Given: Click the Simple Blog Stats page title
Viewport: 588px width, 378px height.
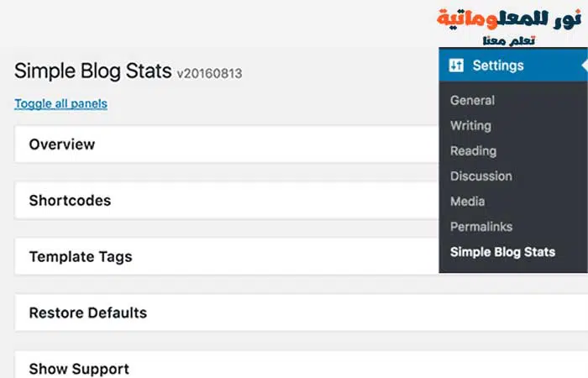Looking at the screenshot, I should (93, 71).
